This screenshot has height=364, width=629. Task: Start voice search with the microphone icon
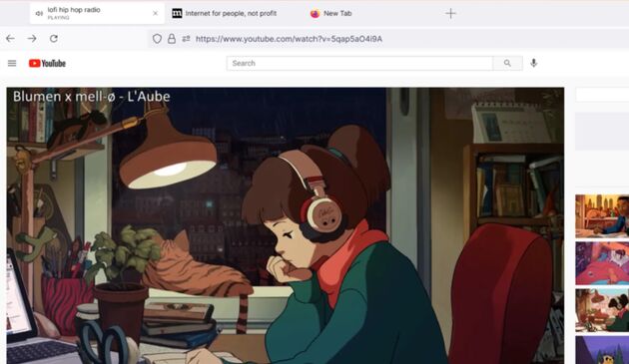point(533,64)
